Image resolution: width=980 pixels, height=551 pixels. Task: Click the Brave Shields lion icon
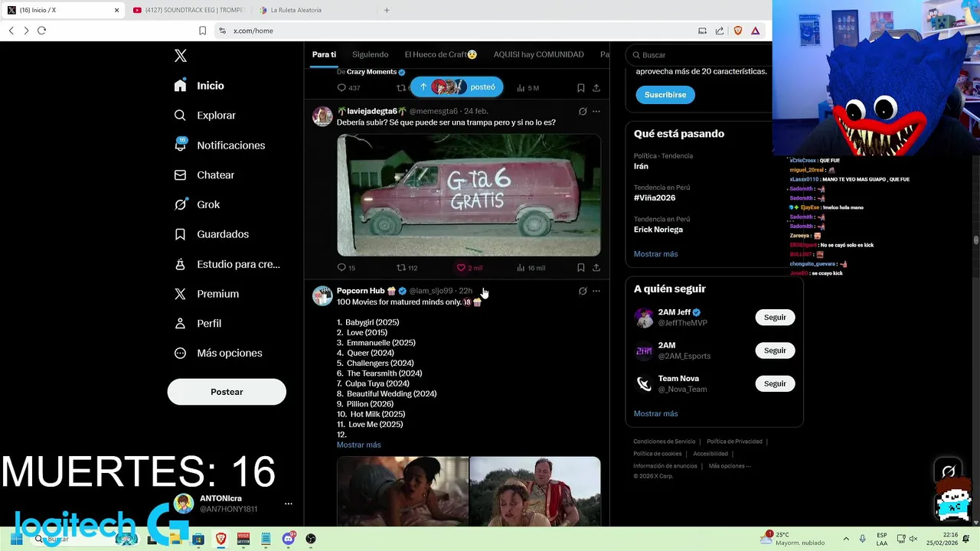tap(738, 31)
